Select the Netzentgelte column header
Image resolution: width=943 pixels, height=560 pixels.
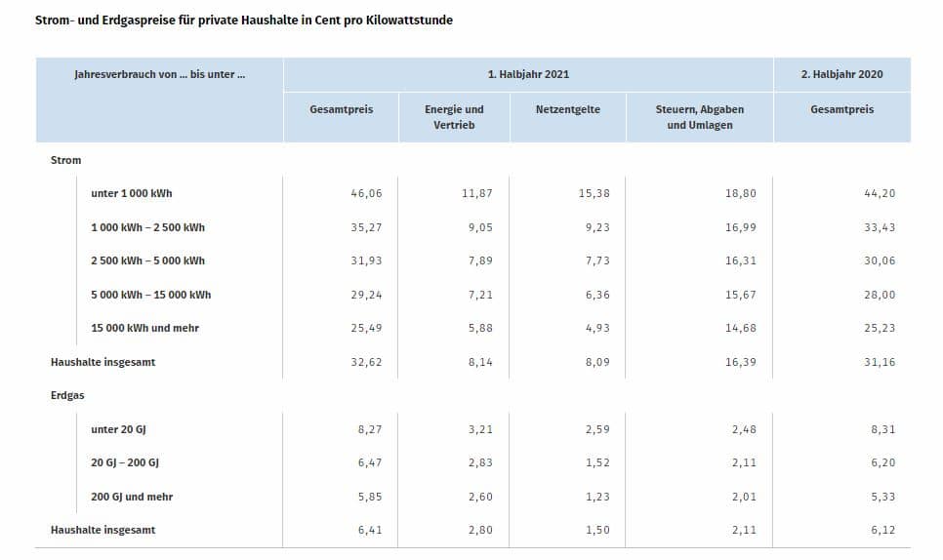coord(568,109)
